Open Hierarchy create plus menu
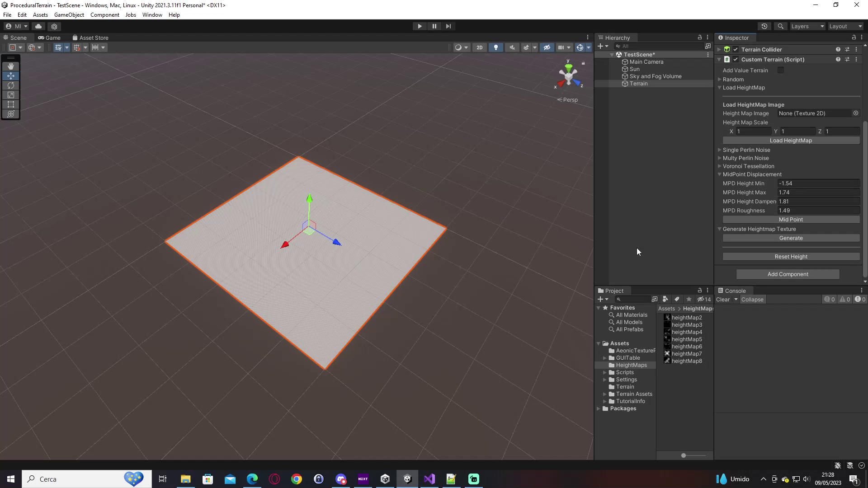This screenshot has width=868, height=488. pyautogui.click(x=603, y=46)
